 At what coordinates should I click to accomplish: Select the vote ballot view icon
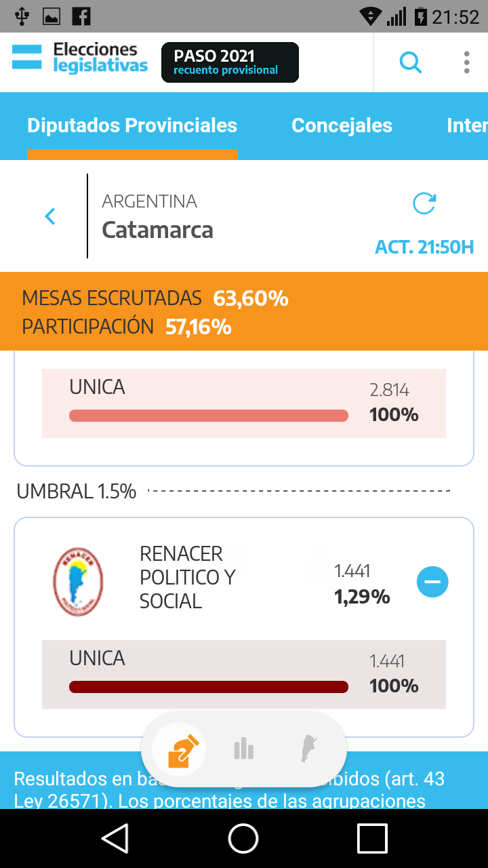[180, 749]
